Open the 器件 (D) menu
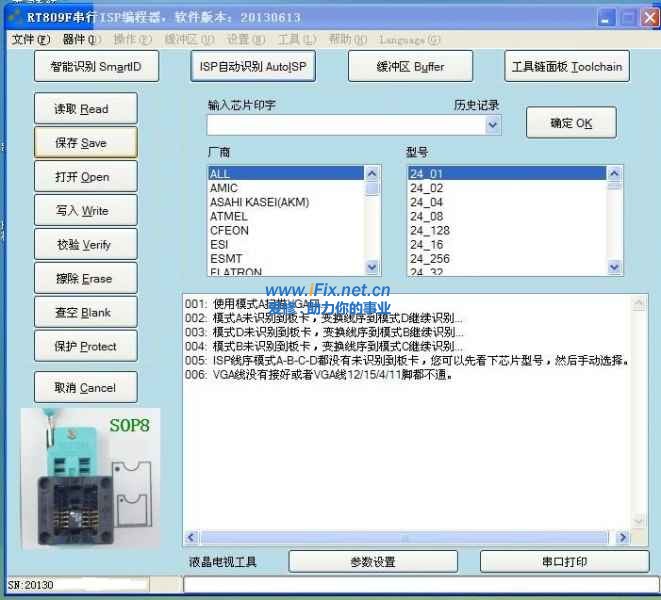661x600 pixels. 81,40
